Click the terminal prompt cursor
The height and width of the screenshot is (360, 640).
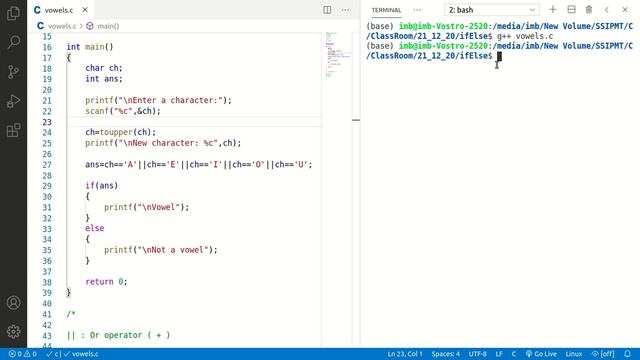tap(499, 56)
